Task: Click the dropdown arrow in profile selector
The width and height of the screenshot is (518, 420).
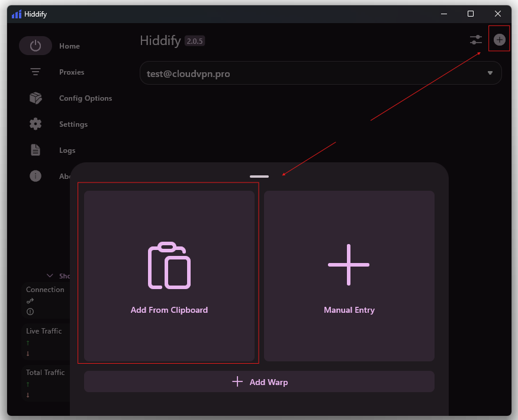Action: click(490, 73)
